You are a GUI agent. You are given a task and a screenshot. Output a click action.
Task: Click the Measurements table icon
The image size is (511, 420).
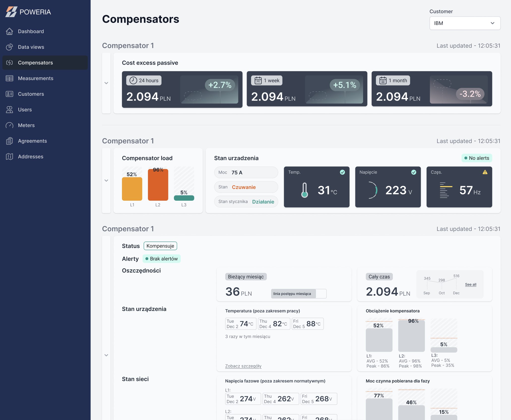point(10,78)
